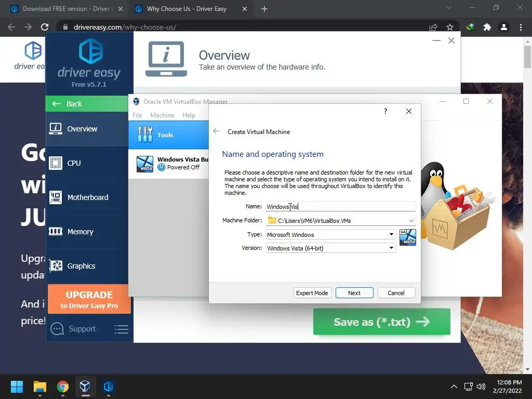Reload the browser page
This screenshot has width=532, height=399.
(x=45, y=27)
